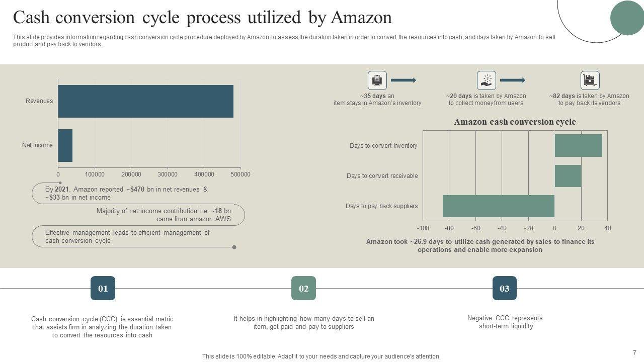Click the Days to pay back suppliers bar
The image size is (644, 362).
click(x=498, y=206)
